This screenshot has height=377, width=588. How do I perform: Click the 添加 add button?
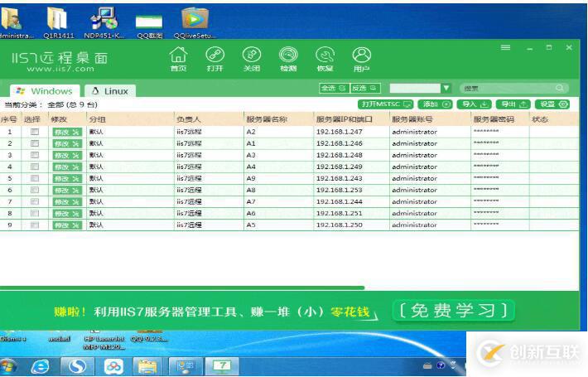pos(436,104)
